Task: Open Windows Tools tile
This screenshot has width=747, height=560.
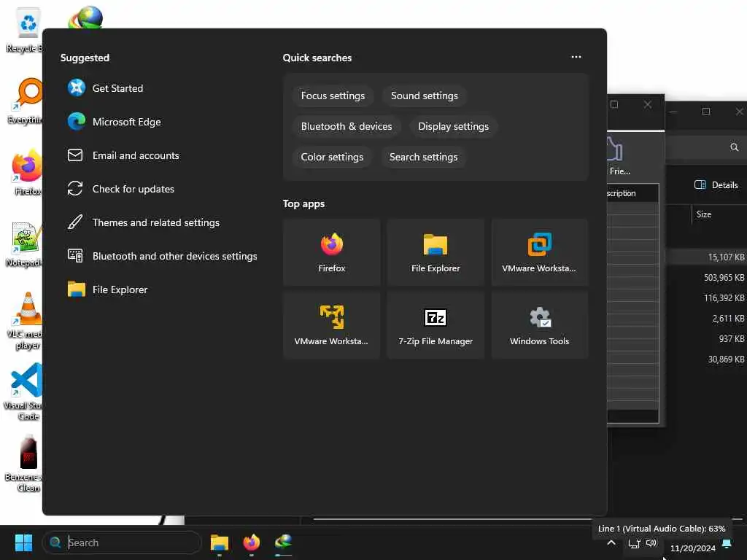Action: tap(539, 325)
